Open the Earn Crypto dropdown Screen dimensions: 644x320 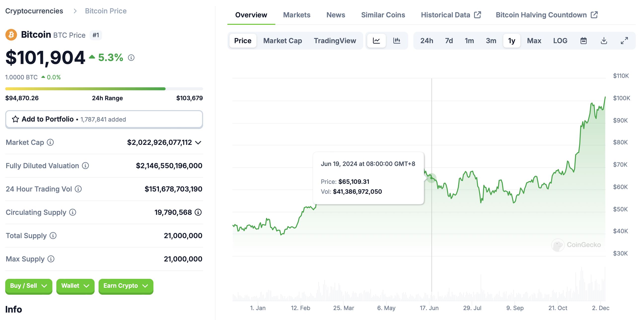126,286
